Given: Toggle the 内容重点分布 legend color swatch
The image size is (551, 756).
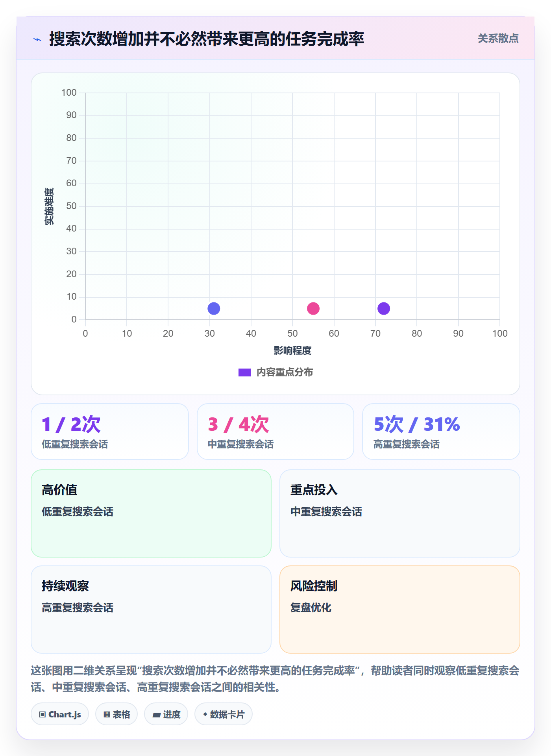Looking at the screenshot, I should (x=245, y=372).
